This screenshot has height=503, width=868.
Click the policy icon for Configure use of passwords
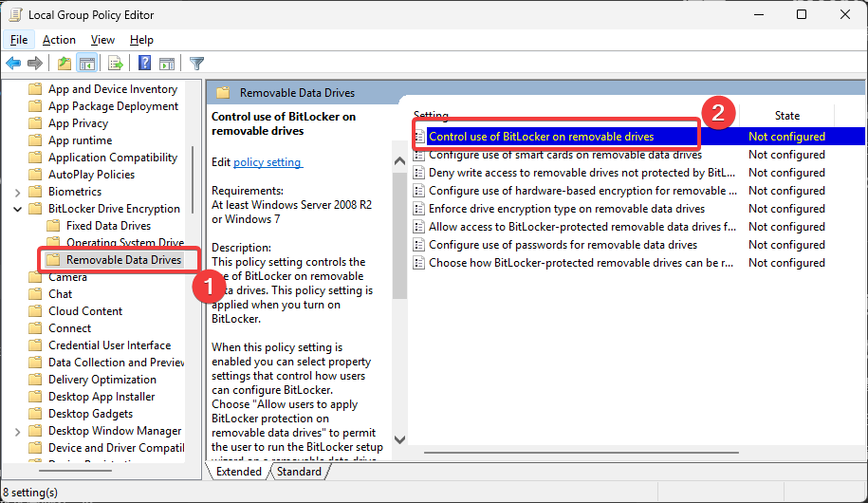click(x=419, y=245)
